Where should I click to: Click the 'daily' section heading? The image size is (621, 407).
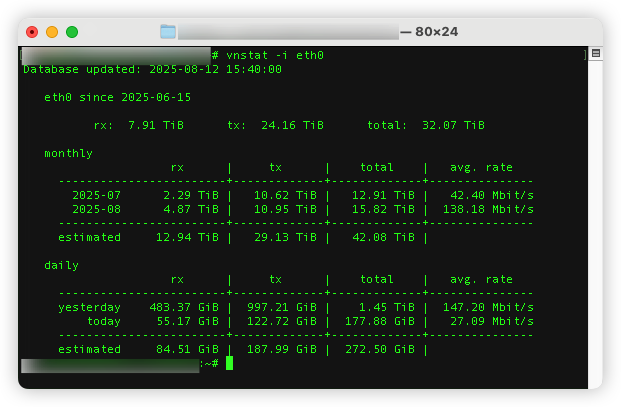(x=61, y=266)
